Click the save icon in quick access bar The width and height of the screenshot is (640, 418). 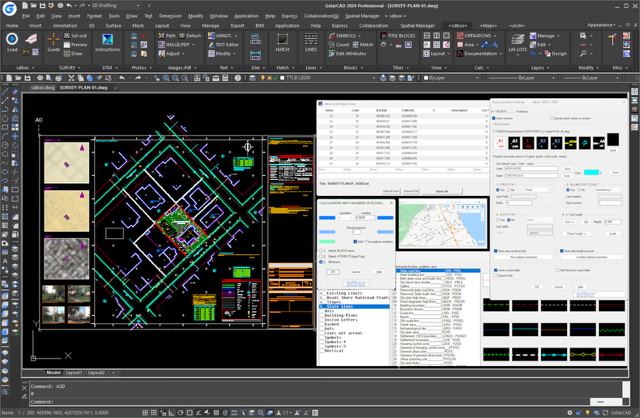click(42, 6)
